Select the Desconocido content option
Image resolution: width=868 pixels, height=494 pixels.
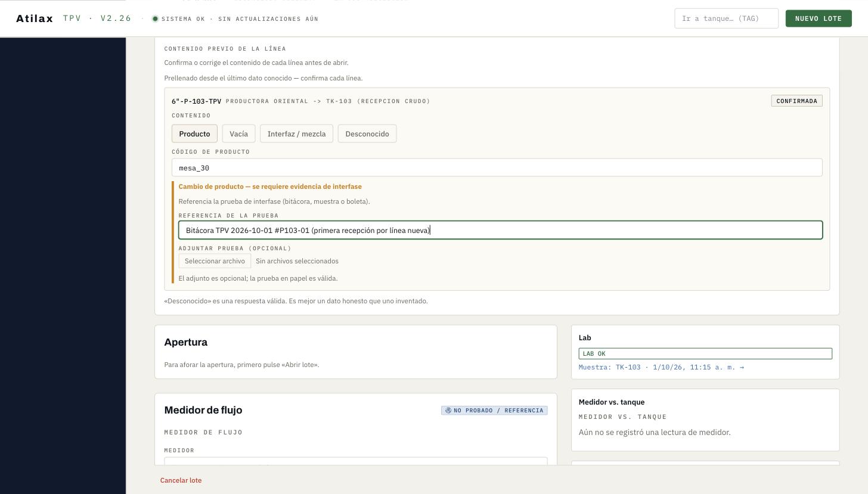pos(367,133)
